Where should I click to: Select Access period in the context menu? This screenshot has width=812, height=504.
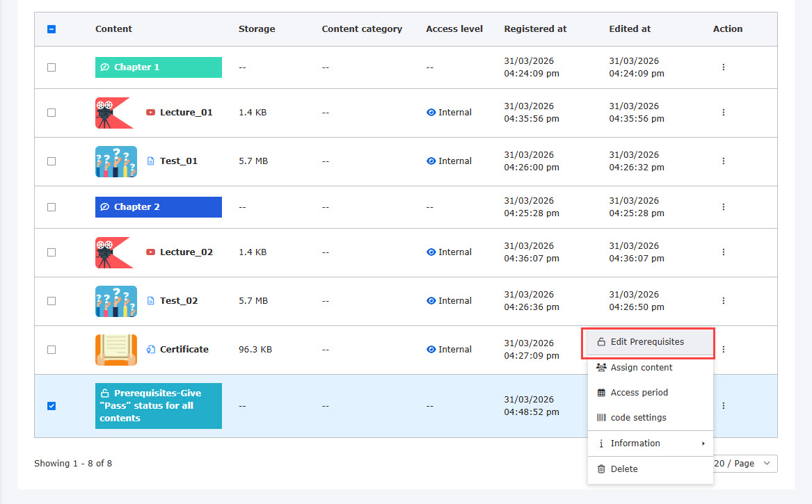click(x=639, y=393)
